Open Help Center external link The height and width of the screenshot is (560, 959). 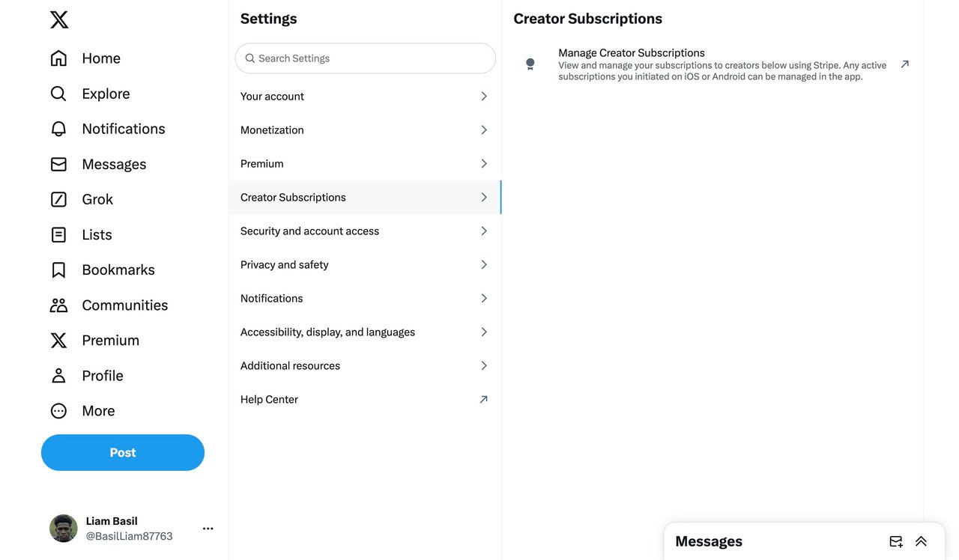(365, 400)
